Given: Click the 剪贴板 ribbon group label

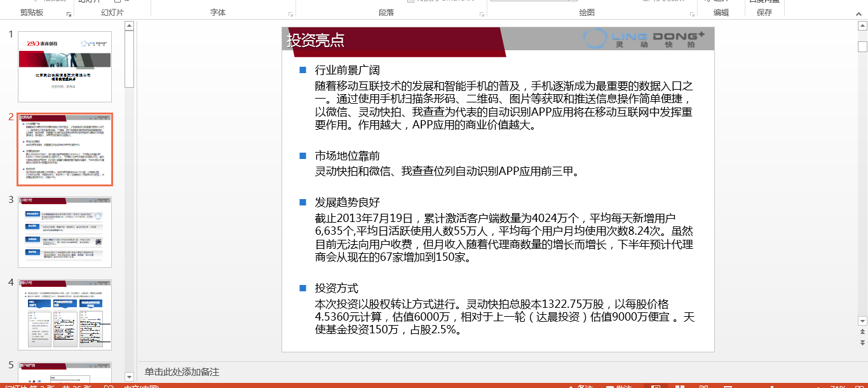Looking at the screenshot, I should coord(32,13).
